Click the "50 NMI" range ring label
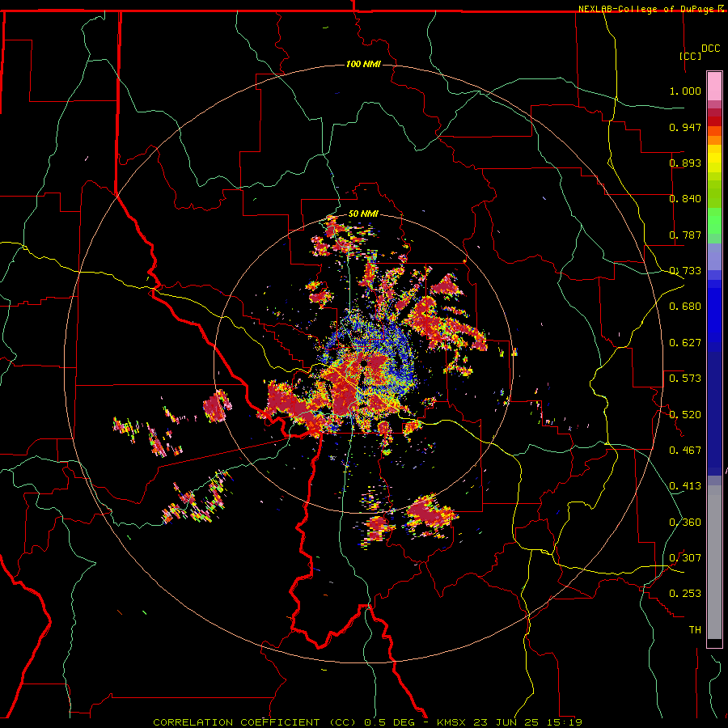The width and height of the screenshot is (728, 728). point(363,214)
